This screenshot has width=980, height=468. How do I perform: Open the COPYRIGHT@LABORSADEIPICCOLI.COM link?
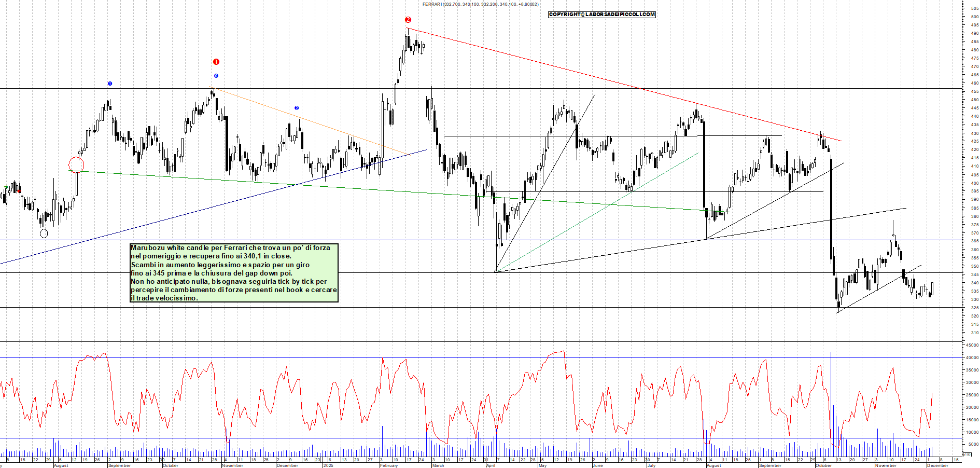[x=601, y=15]
